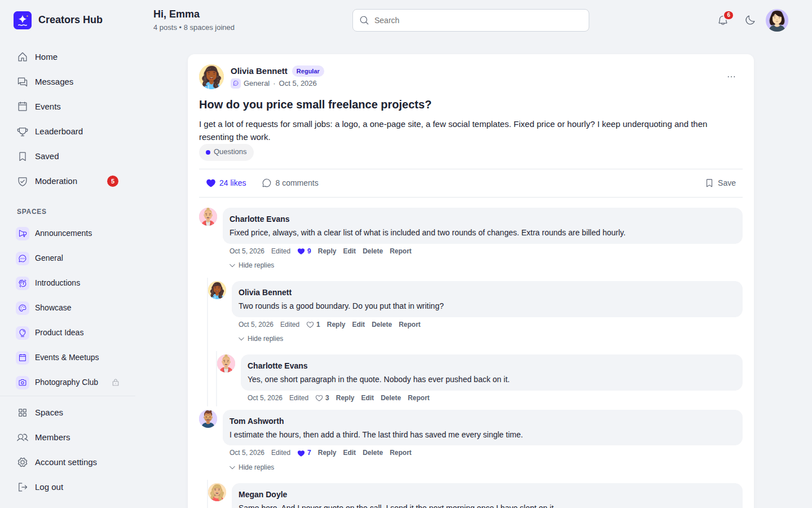The width and height of the screenshot is (812, 508).
Task: Click the Log out icon
Action: [x=23, y=487]
